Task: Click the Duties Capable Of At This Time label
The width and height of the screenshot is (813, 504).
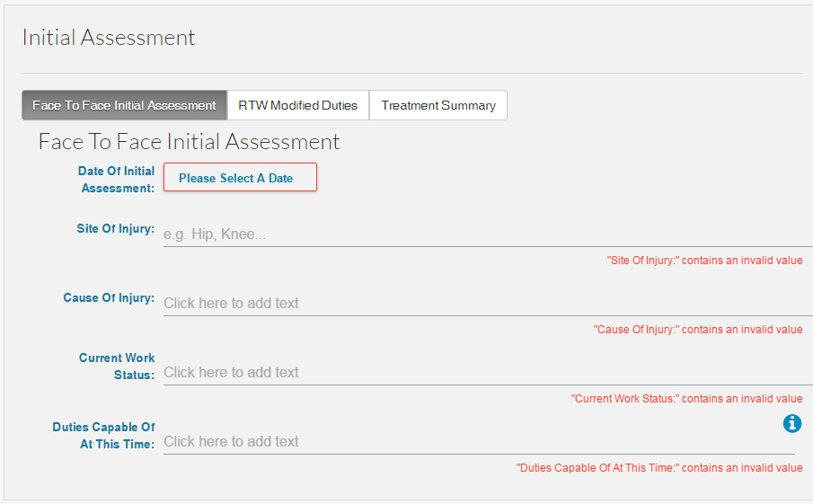Action: point(103,436)
